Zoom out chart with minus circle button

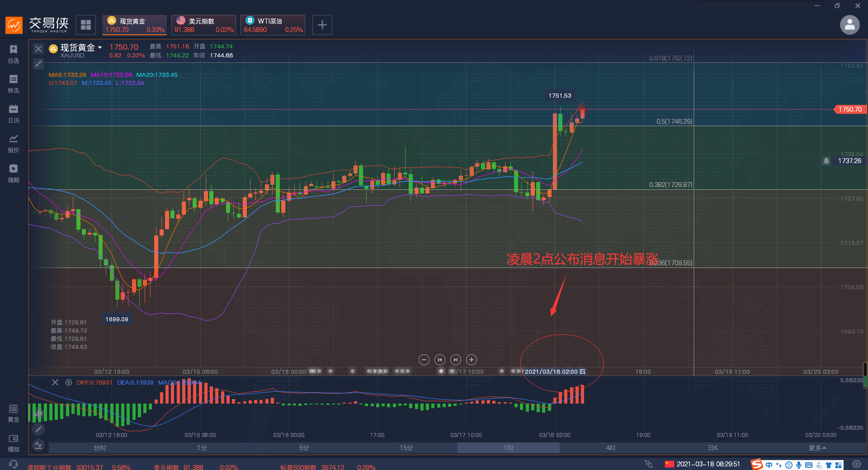pos(424,360)
